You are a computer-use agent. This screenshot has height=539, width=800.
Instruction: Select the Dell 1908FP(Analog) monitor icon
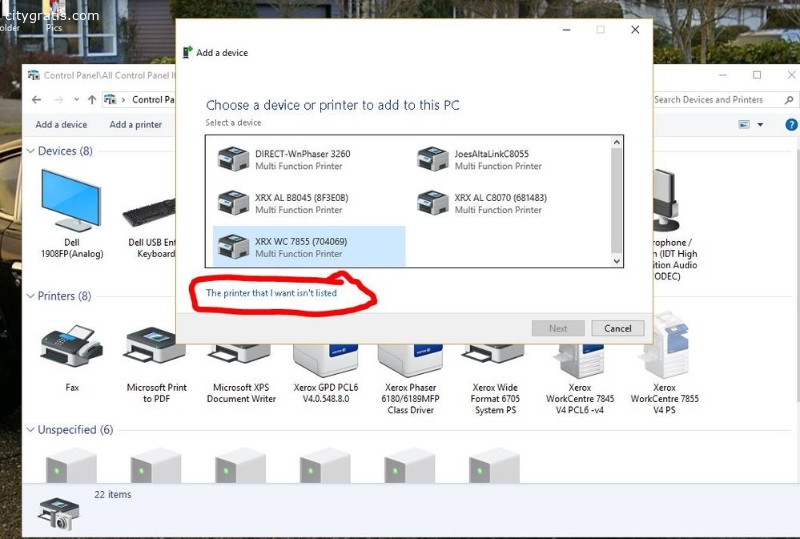71,201
